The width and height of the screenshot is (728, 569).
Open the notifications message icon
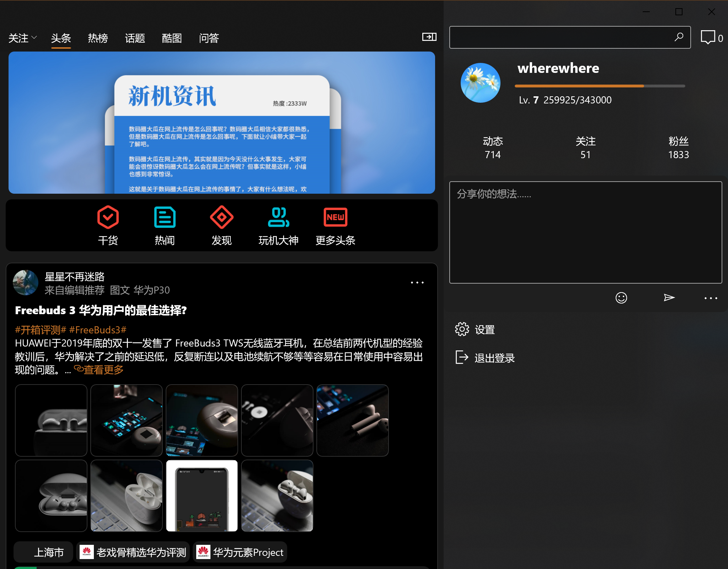pyautogui.click(x=708, y=37)
